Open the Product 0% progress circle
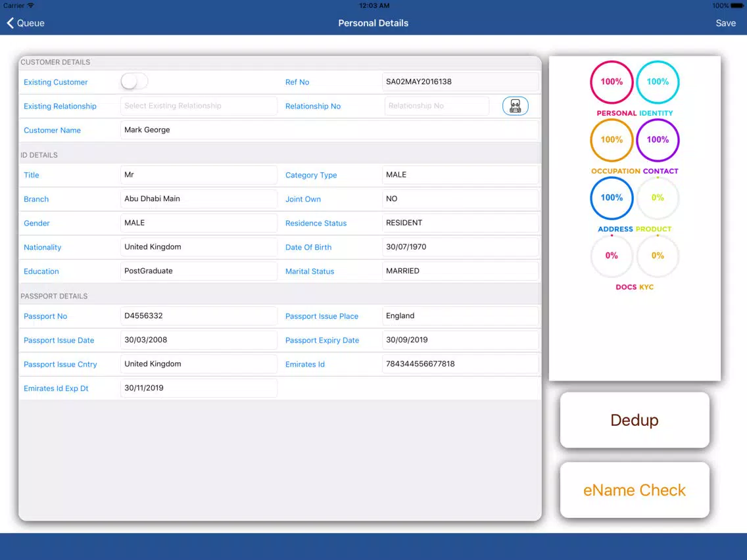Image resolution: width=747 pixels, height=560 pixels. [658, 198]
